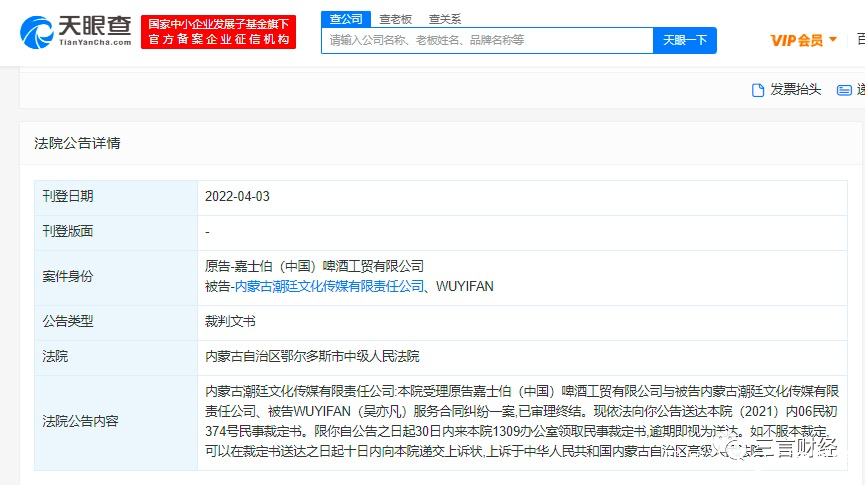
Task: Click the Tianyancha logo icon
Action: coord(36,32)
